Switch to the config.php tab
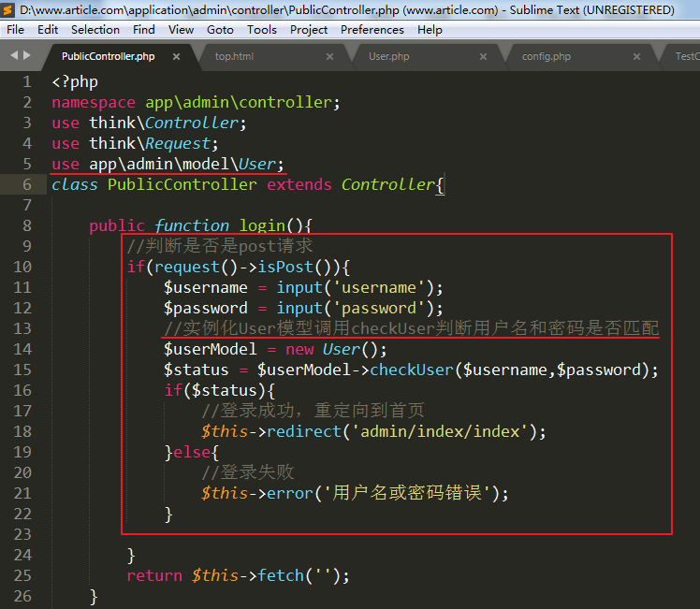The width and height of the screenshot is (700, 609). [x=546, y=57]
